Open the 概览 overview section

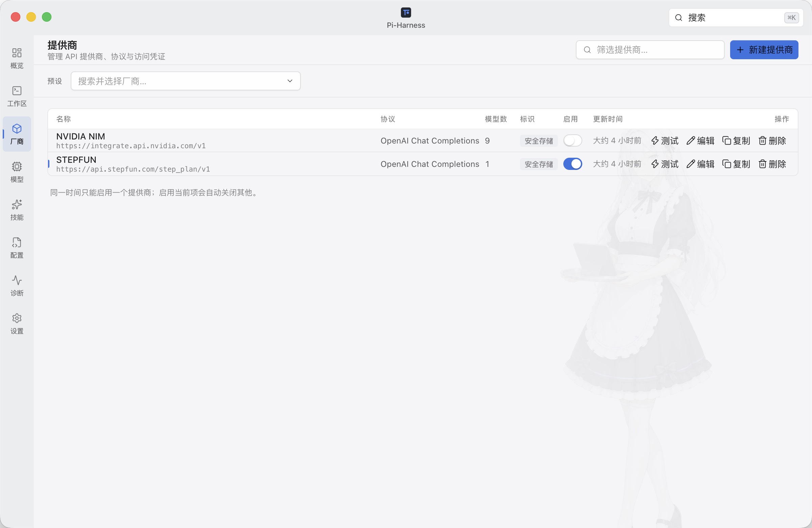pos(17,58)
